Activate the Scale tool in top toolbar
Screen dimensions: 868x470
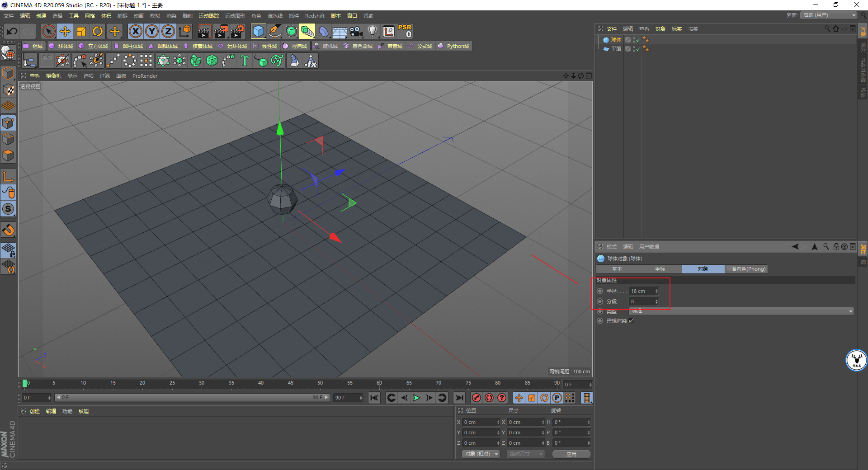click(x=81, y=31)
